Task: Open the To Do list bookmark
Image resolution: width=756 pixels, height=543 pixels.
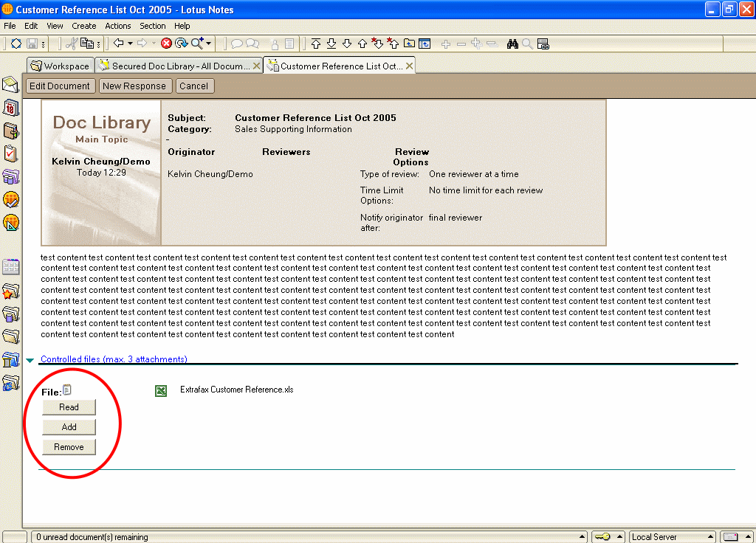Action: pos(11,153)
